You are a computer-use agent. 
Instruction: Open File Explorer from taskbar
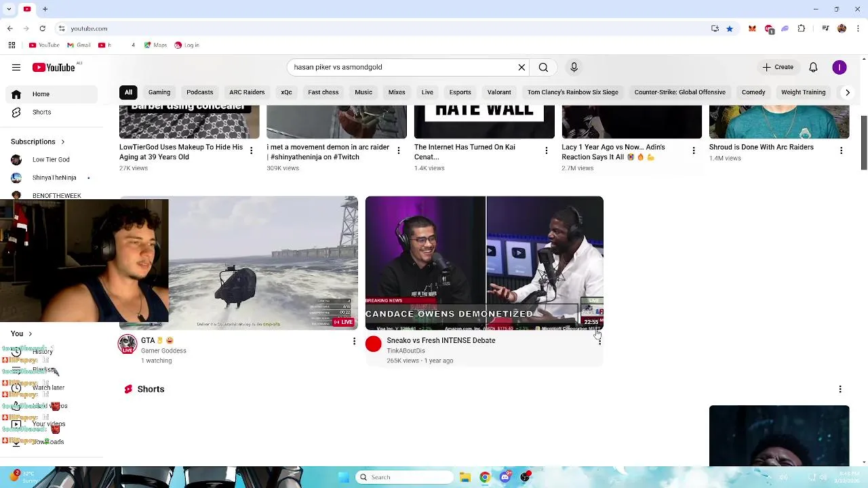pos(465,477)
